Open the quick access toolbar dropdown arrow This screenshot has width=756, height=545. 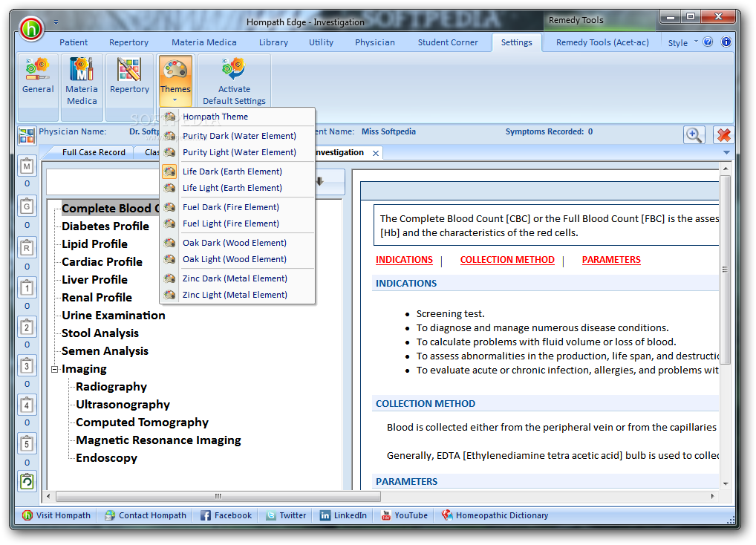point(56,22)
